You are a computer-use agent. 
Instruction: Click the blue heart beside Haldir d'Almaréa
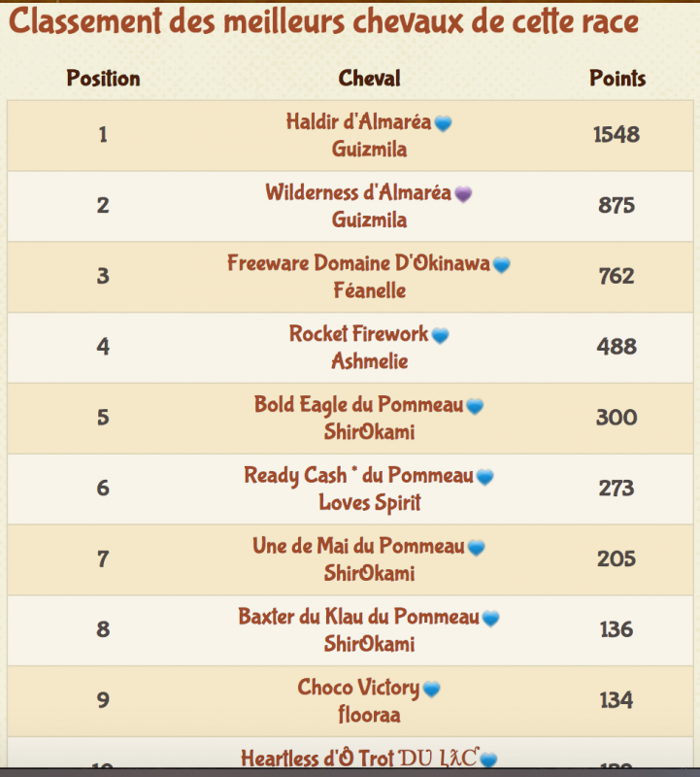[x=443, y=123]
